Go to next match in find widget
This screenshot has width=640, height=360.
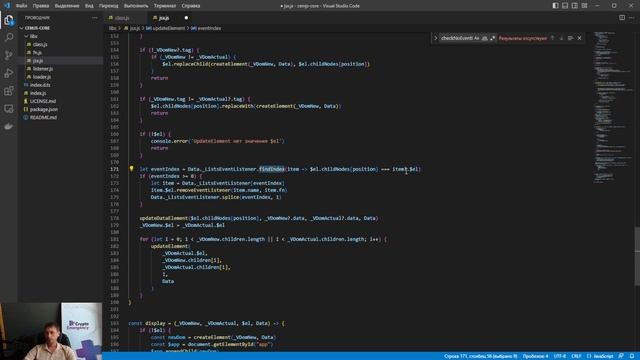pyautogui.click(x=561, y=38)
